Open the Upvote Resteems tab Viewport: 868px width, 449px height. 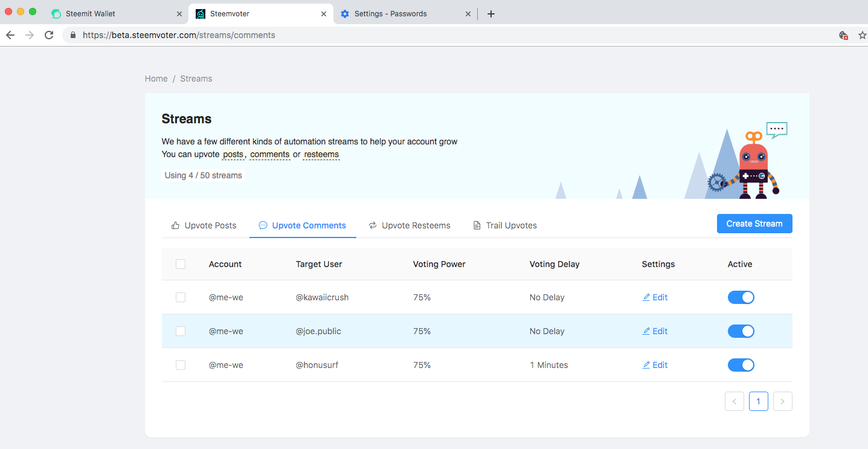pos(410,225)
